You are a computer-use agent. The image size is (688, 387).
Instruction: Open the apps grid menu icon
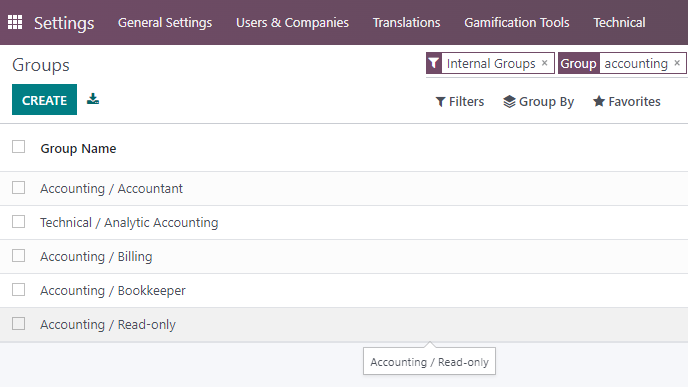[x=15, y=22]
